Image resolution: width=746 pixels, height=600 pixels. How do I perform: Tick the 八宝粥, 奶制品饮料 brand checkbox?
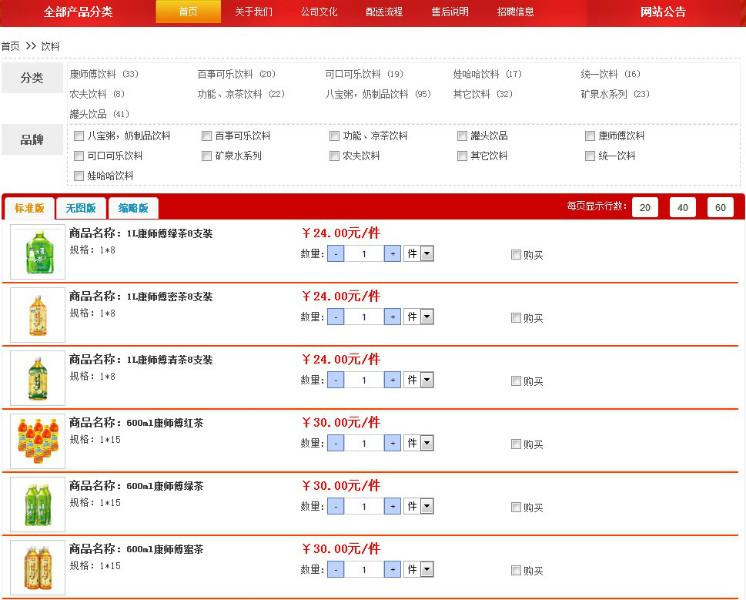click(79, 136)
